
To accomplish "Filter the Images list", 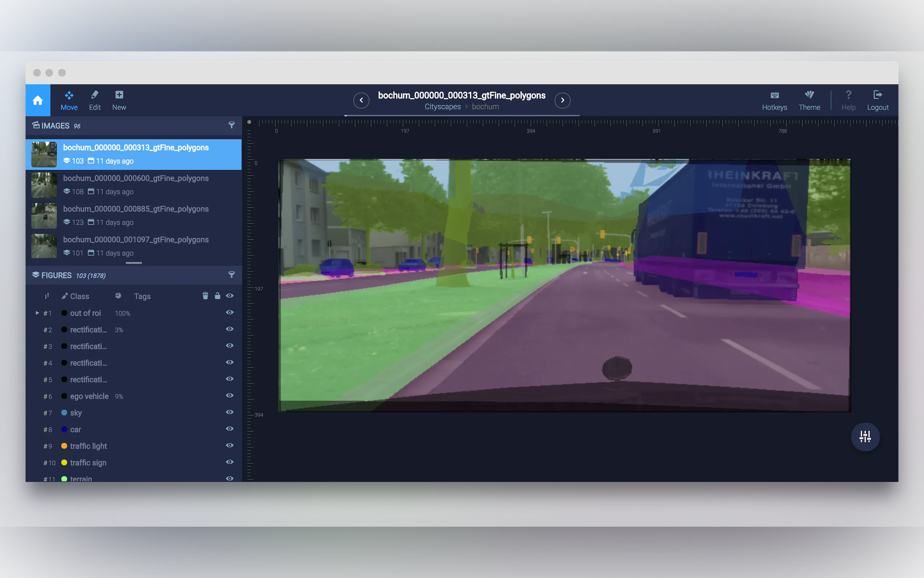I will 231,125.
